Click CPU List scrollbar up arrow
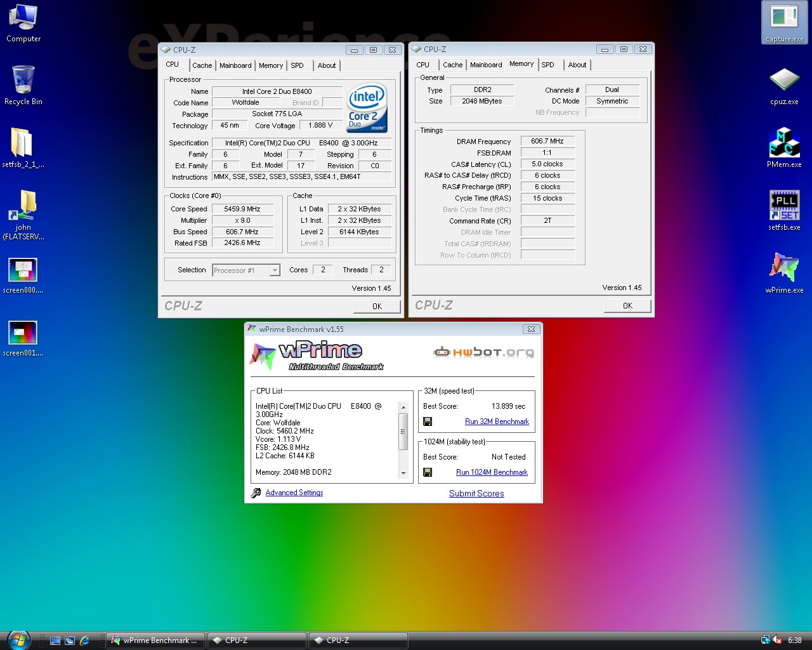Viewport: 812px width, 650px height. 403,407
